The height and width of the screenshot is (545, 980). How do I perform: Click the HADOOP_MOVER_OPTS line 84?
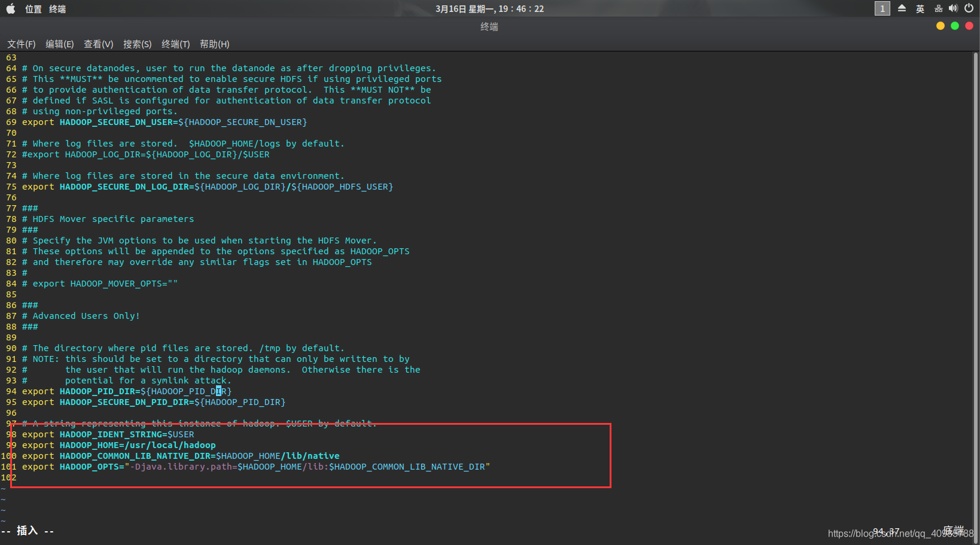tap(100, 284)
